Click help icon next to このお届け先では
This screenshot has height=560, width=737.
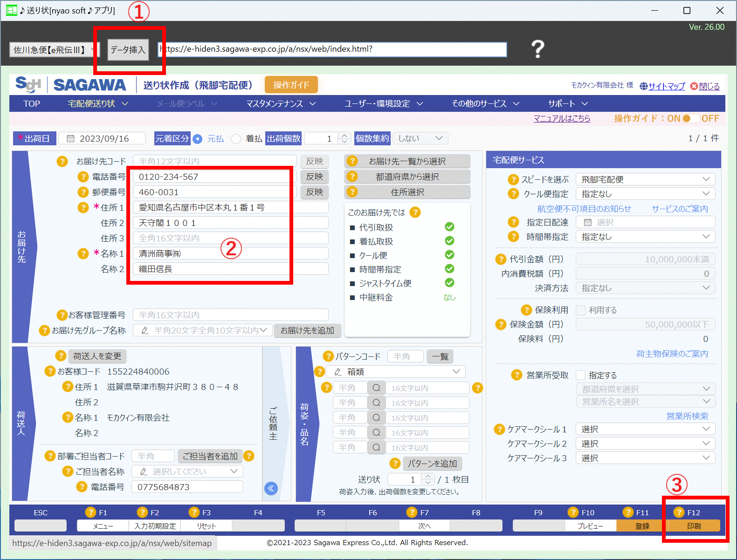[415, 212]
